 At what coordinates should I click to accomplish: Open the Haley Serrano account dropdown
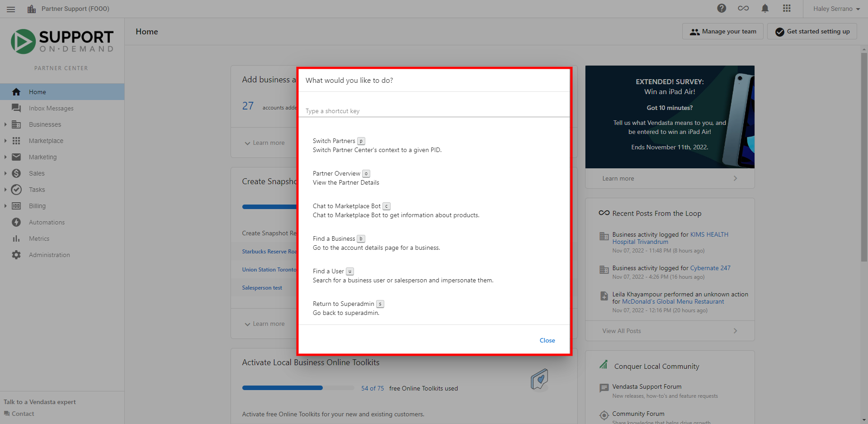[836, 9]
